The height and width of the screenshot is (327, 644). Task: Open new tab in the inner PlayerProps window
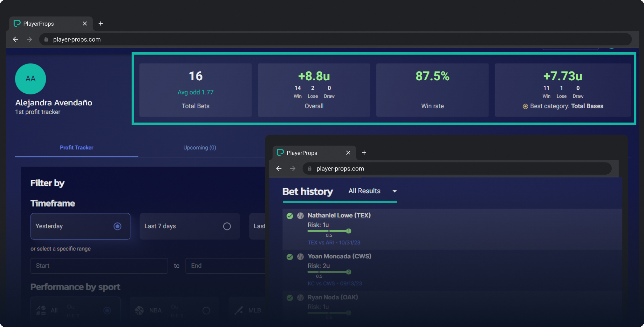(364, 153)
